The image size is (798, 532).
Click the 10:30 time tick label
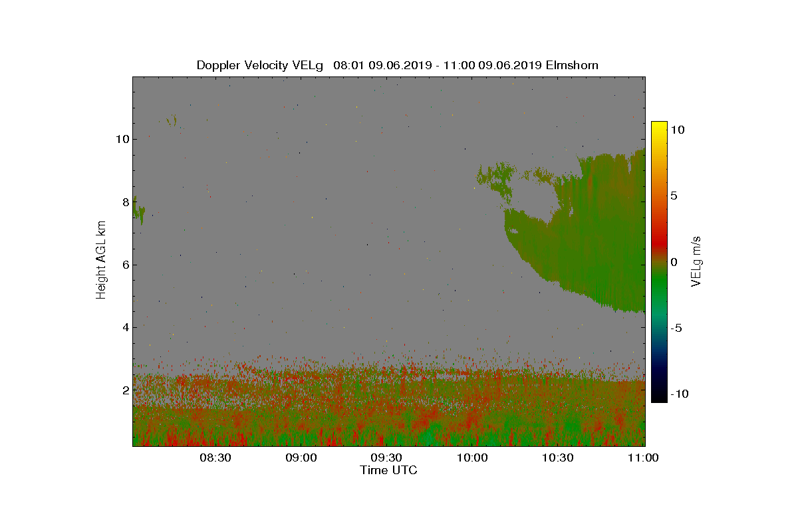coord(558,458)
